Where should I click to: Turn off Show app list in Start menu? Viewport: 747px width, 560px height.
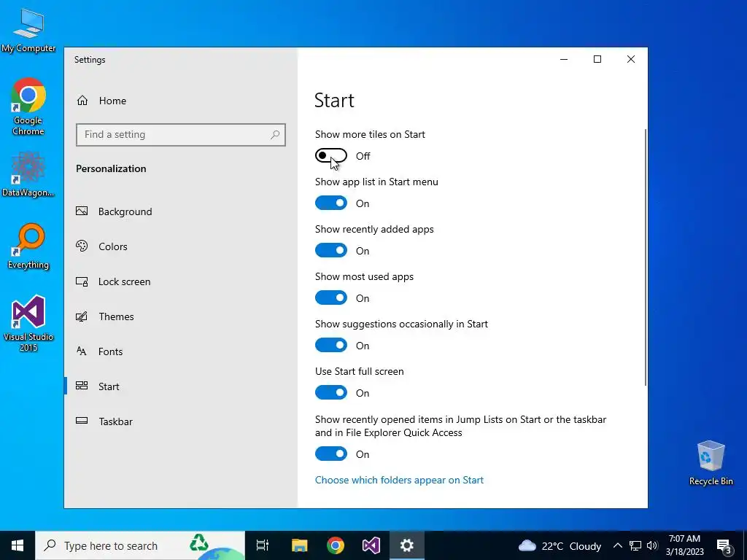[x=331, y=203]
